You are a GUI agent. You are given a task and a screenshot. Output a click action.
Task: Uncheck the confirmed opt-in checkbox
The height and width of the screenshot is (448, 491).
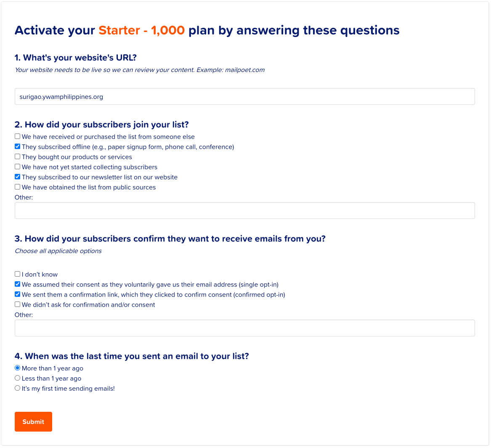(18, 294)
